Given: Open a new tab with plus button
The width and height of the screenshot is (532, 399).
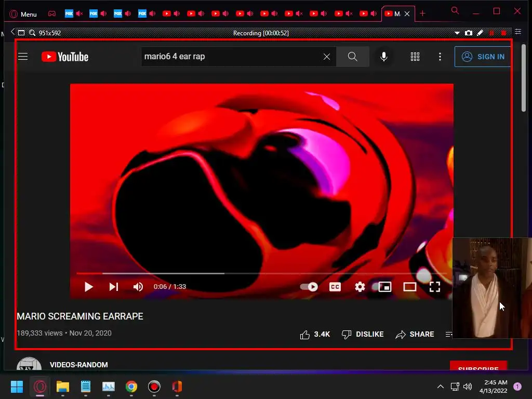Looking at the screenshot, I should 422,14.
